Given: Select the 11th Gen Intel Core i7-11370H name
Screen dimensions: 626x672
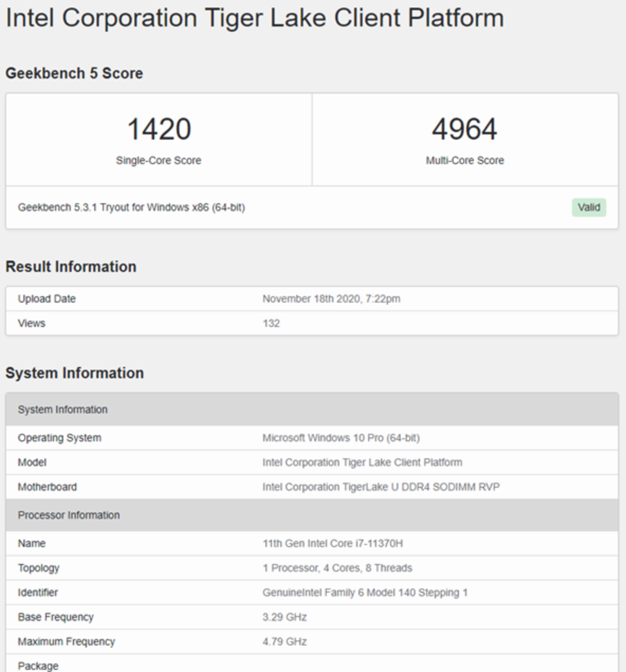Looking at the screenshot, I should point(333,543).
